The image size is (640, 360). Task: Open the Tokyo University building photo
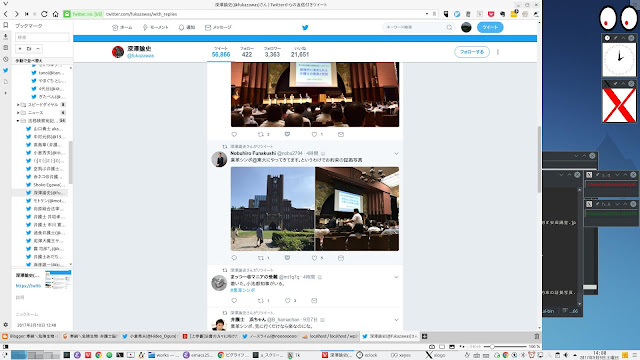pos(272,209)
